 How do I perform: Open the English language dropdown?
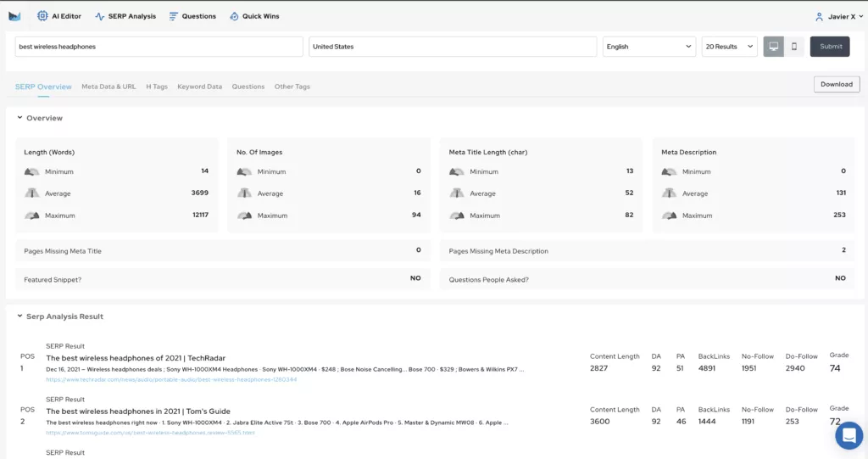pos(648,47)
